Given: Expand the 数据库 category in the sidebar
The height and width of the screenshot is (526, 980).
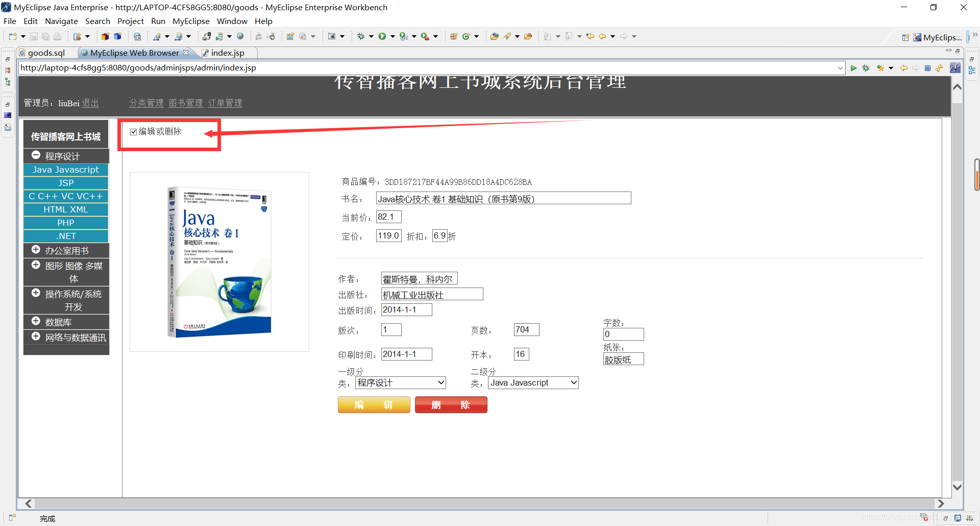Looking at the screenshot, I should [36, 321].
